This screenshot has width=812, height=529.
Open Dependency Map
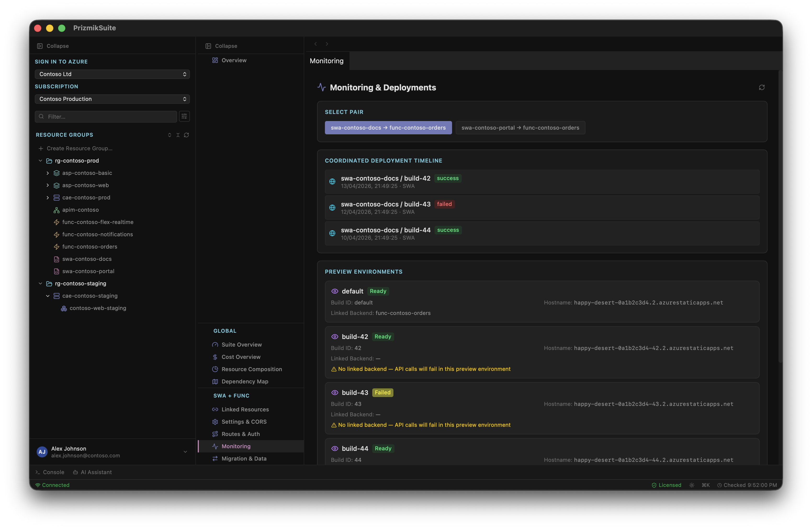point(251,381)
